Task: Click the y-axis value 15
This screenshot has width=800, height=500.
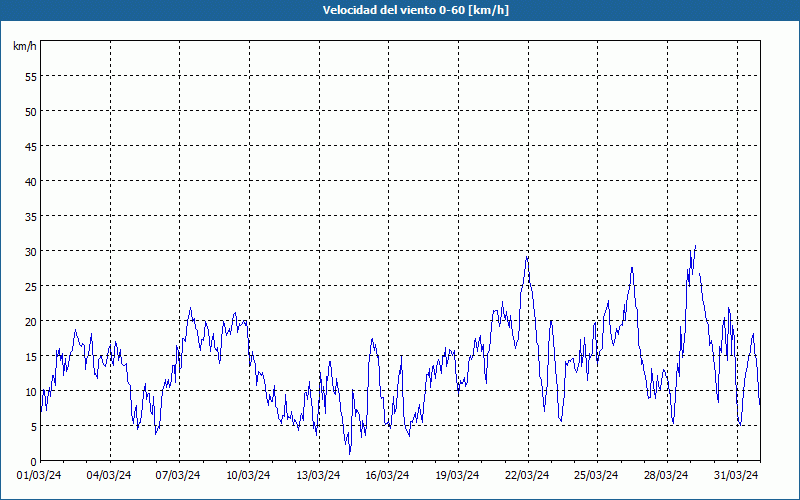Action: pyautogui.click(x=31, y=356)
